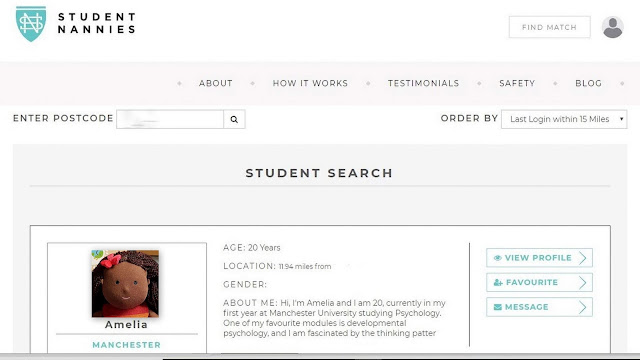Click the envelope icon on Message
This screenshot has height=360, width=640.
[x=498, y=307]
